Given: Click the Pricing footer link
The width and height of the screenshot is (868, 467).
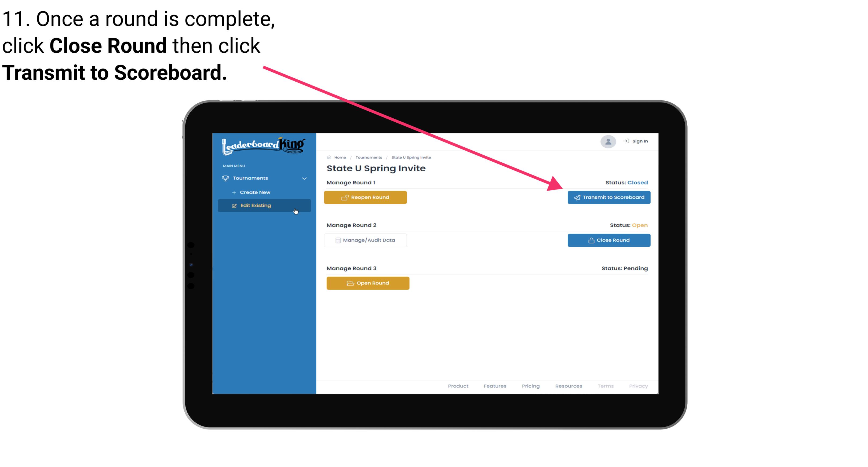Looking at the screenshot, I should pyautogui.click(x=531, y=386).
